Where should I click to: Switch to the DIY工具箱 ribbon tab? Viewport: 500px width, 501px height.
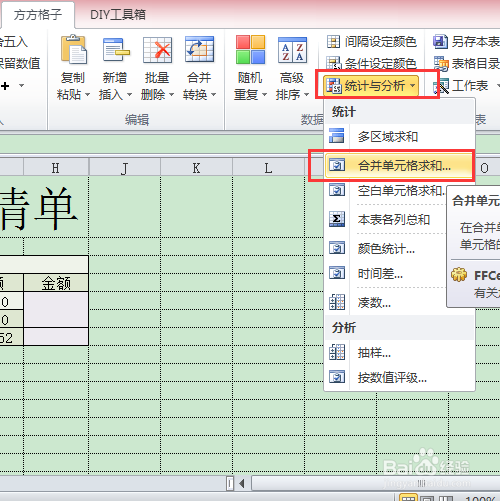118,15
